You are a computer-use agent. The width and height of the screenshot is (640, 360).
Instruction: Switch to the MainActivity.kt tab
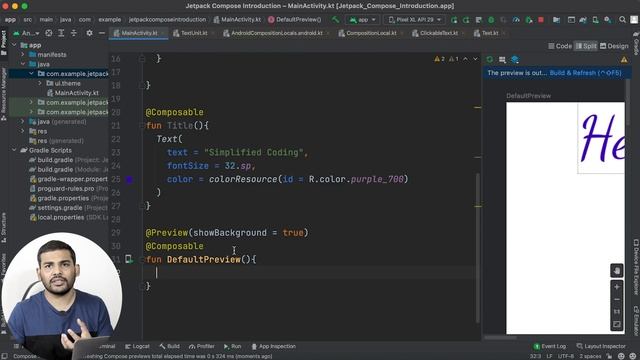point(139,33)
